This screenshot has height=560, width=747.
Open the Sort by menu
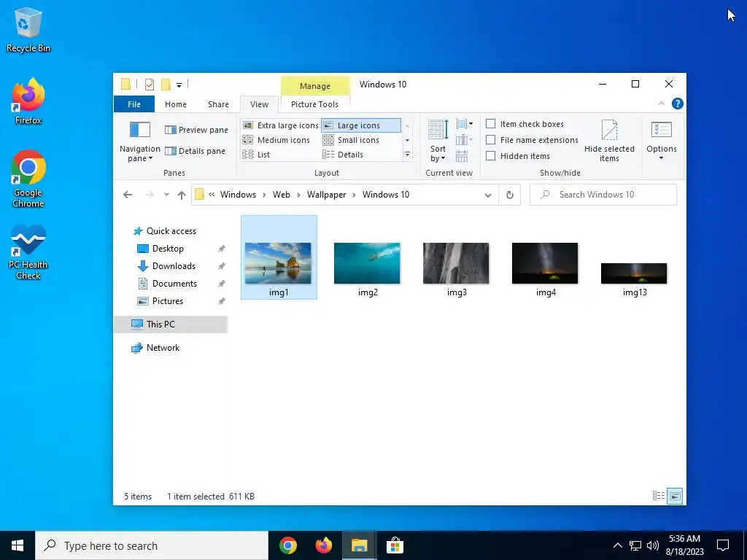(x=438, y=141)
